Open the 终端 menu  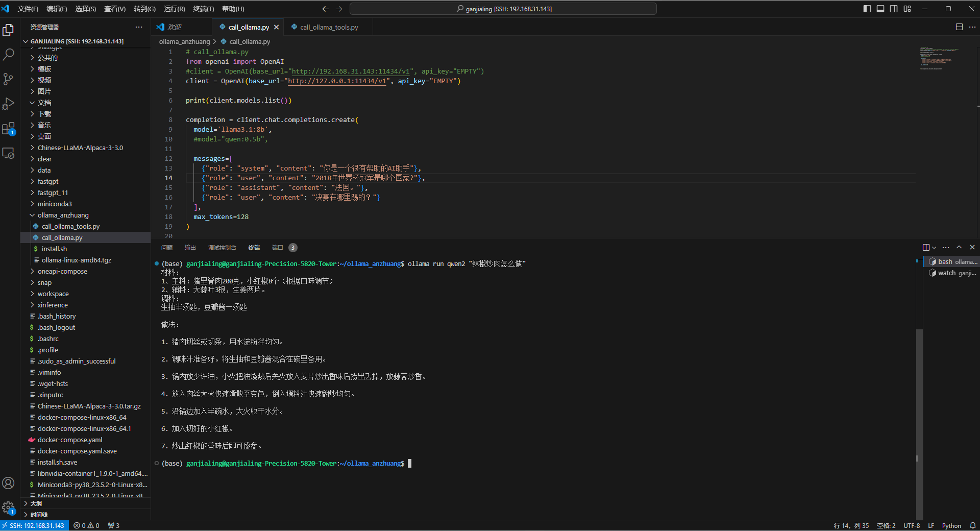coord(203,9)
